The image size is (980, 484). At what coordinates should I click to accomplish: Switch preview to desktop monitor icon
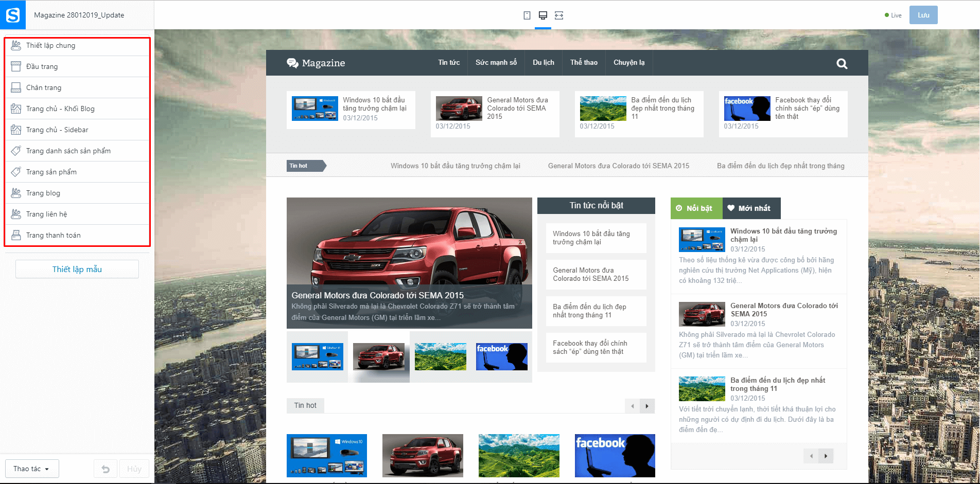pos(542,15)
